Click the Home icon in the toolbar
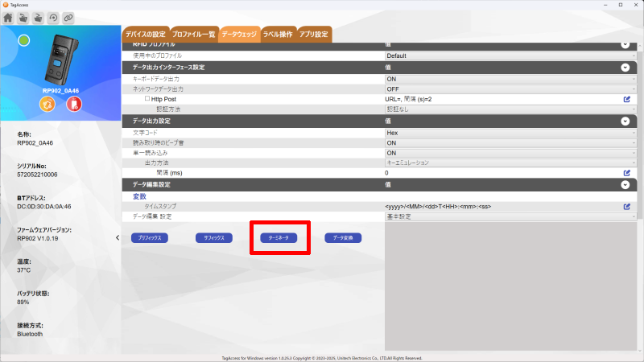Viewport: 644px width, 362px height. click(x=8, y=17)
